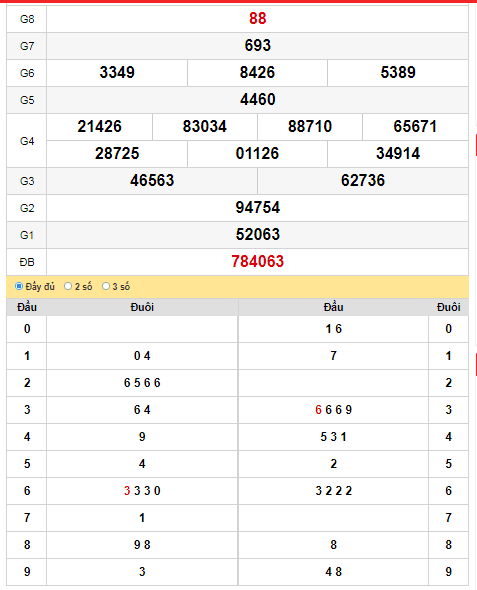477x590 pixels.
Task: Click the head digits cell '1 6'
Action: click(x=334, y=329)
